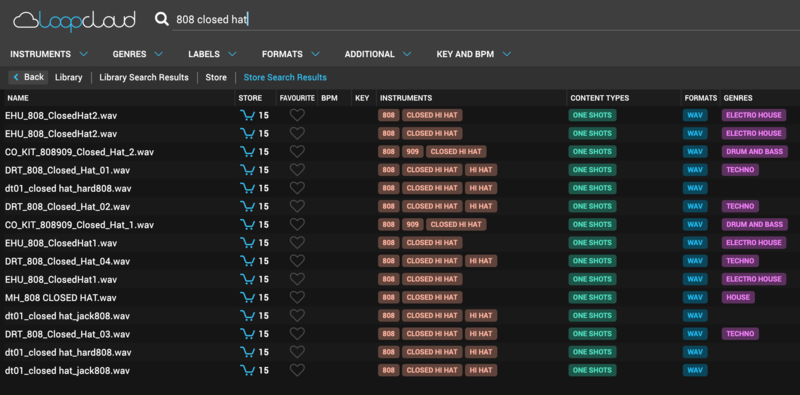The image size is (800, 395).
Task: Open the Genres filter dropdown
Action: pos(138,54)
